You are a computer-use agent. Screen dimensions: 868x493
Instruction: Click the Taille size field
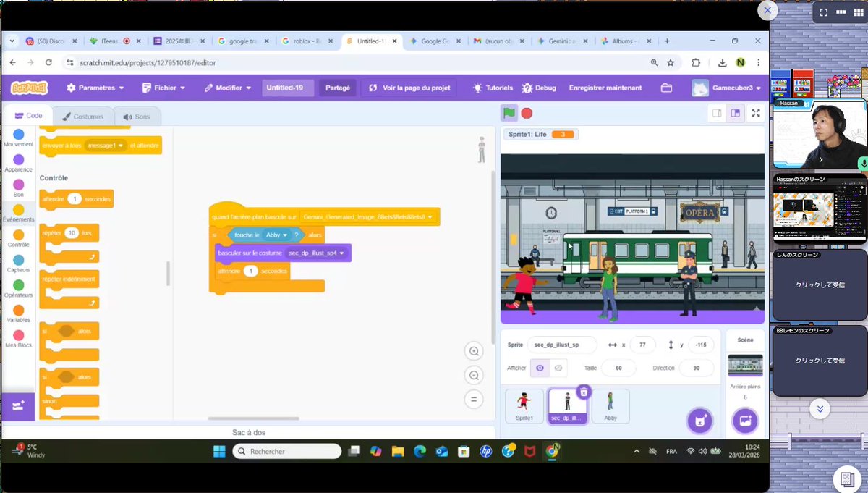point(618,368)
